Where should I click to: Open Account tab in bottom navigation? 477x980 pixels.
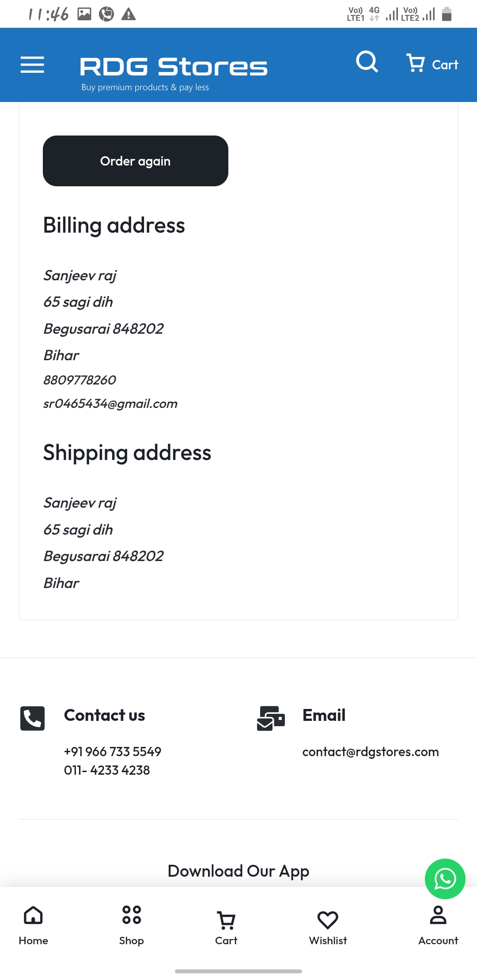[438, 925]
